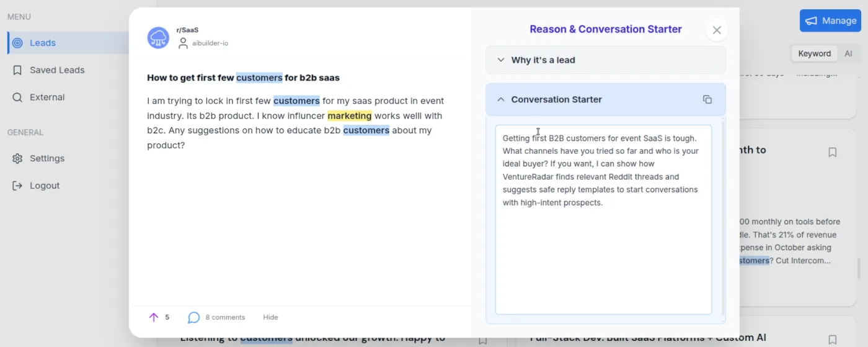
Task: Bookmark the Full-Stack Dev lead card
Action: (x=833, y=340)
